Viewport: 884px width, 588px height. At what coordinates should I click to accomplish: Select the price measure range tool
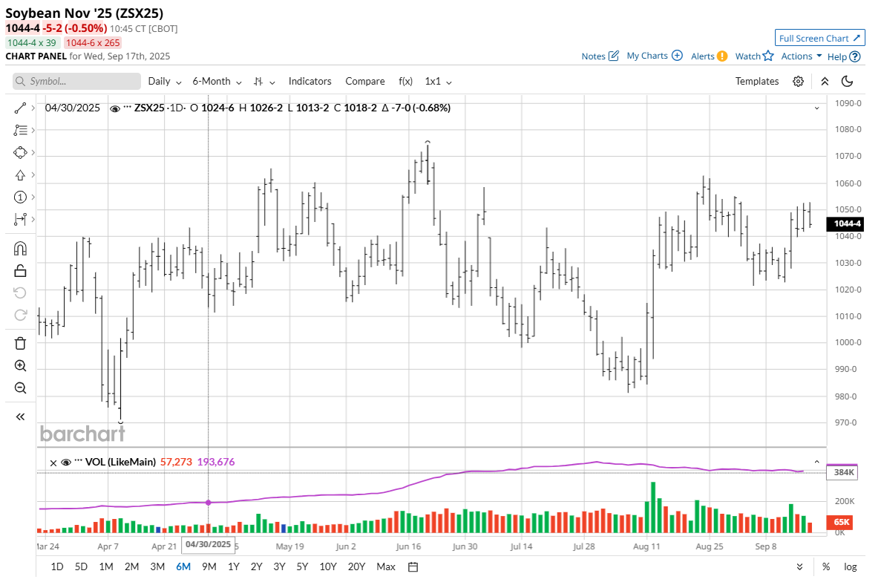[20, 219]
